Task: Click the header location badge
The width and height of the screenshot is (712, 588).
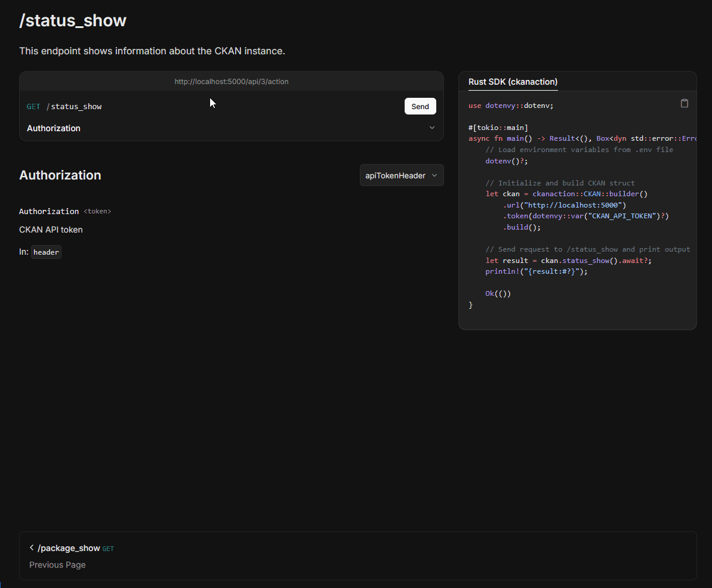Action: (46, 252)
